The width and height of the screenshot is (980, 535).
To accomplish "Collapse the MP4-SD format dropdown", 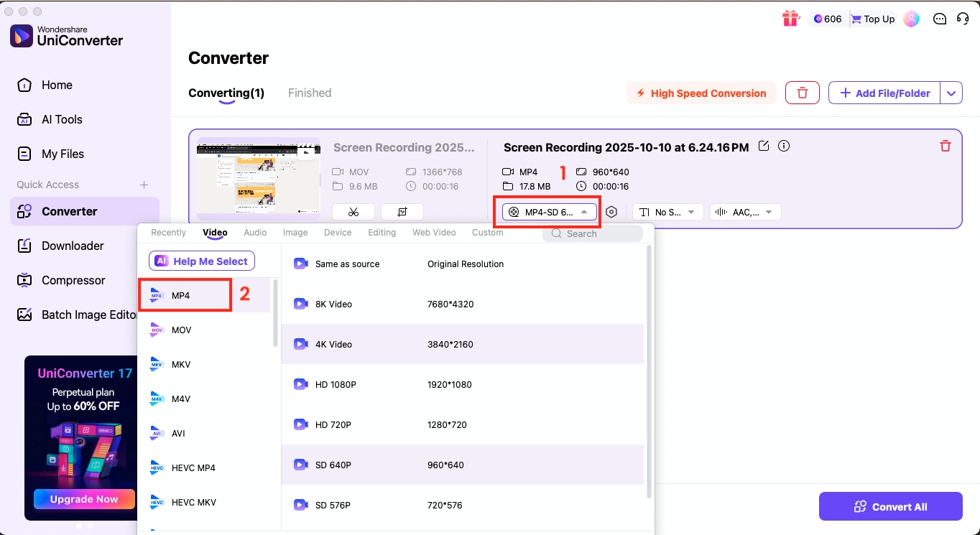I will tap(548, 211).
